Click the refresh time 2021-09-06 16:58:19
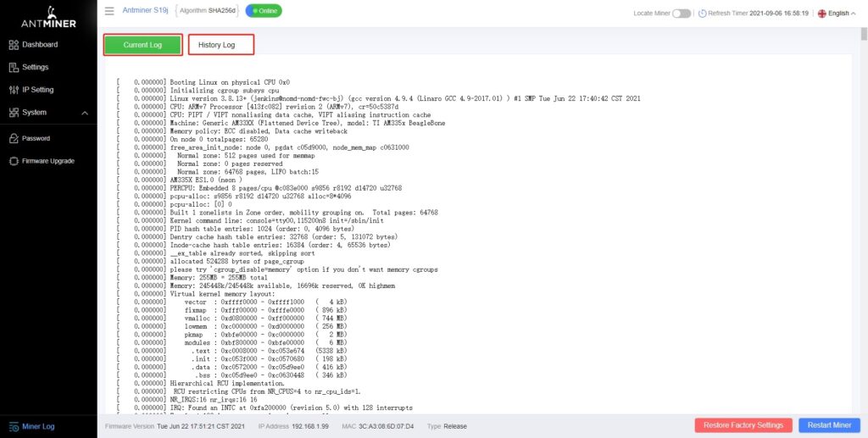868x438 pixels. click(x=779, y=14)
